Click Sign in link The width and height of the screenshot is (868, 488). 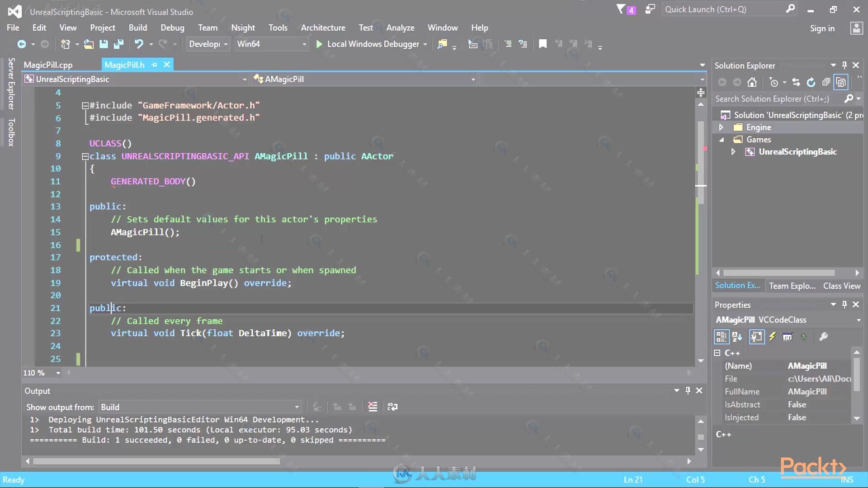click(x=822, y=28)
